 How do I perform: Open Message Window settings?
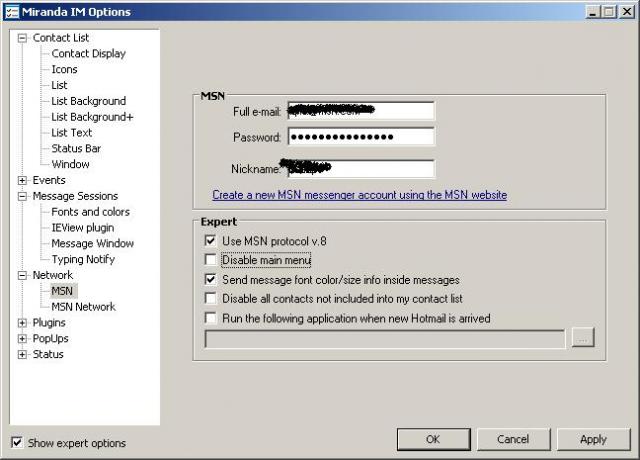tap(92, 243)
